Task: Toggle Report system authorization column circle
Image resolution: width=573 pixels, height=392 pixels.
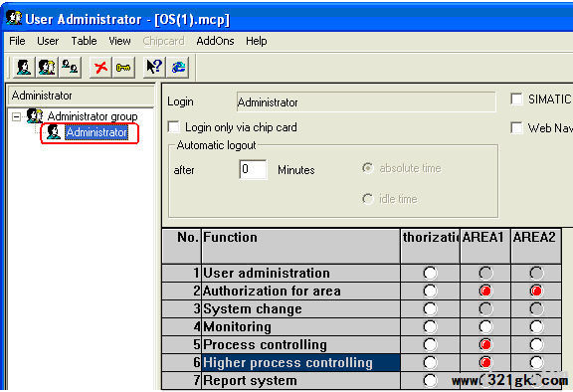Action: click(430, 380)
